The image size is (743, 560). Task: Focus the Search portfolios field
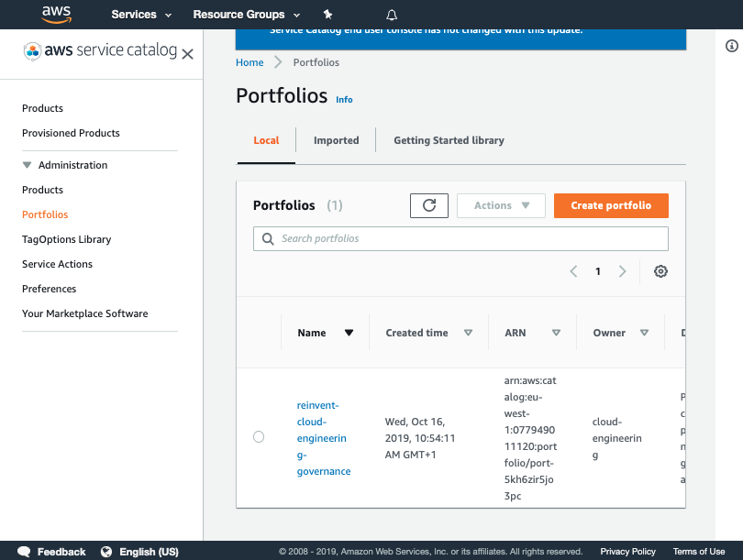(x=460, y=238)
